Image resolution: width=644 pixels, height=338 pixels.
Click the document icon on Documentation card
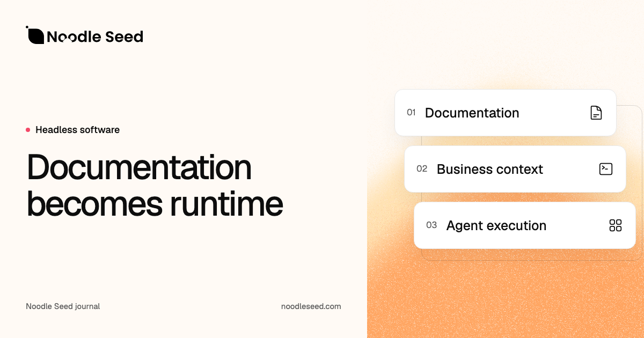[x=596, y=113]
